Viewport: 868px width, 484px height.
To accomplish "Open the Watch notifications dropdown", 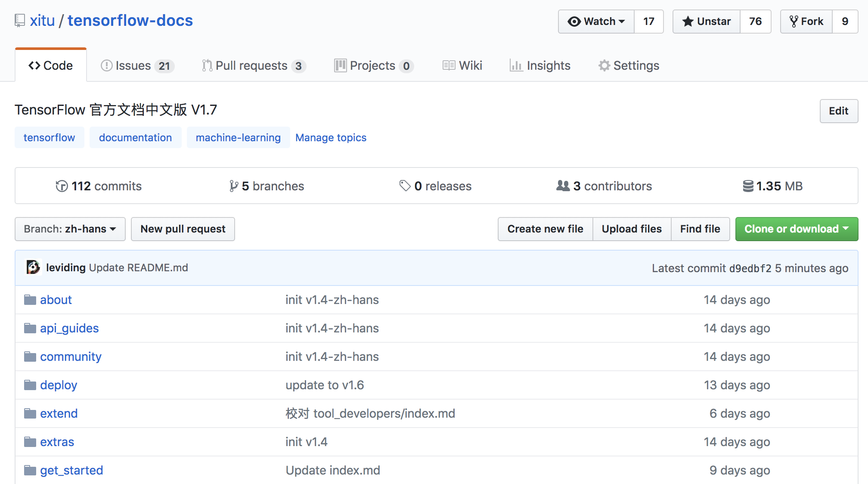I will [596, 22].
